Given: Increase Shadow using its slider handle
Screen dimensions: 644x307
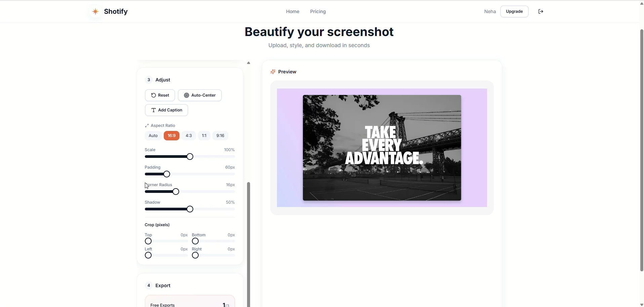Looking at the screenshot, I should pos(190,209).
